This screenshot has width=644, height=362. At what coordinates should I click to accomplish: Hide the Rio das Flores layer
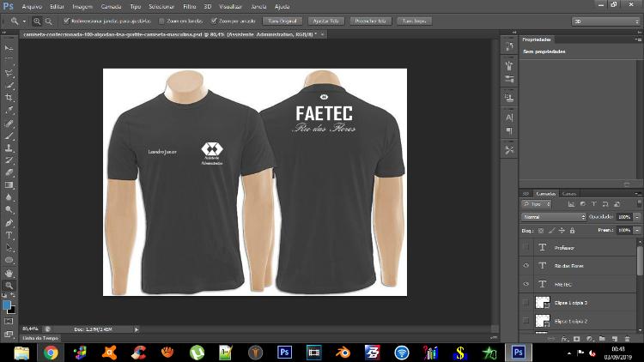pos(526,266)
